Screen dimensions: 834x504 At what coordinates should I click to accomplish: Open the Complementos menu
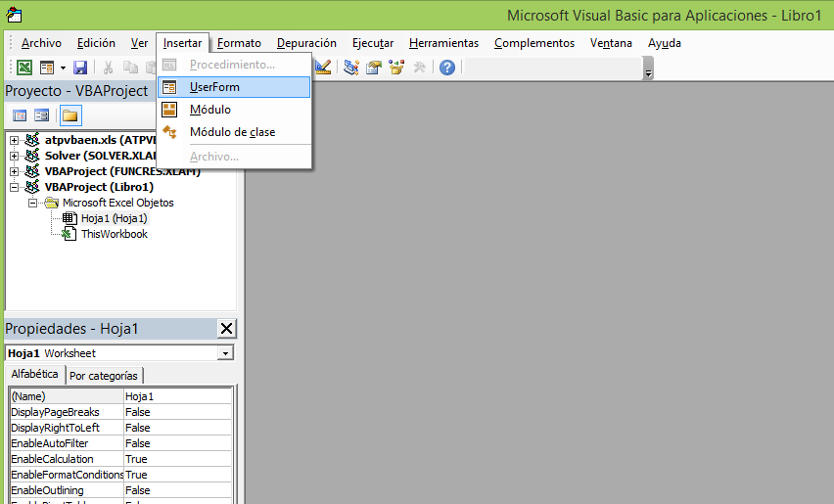(x=534, y=43)
